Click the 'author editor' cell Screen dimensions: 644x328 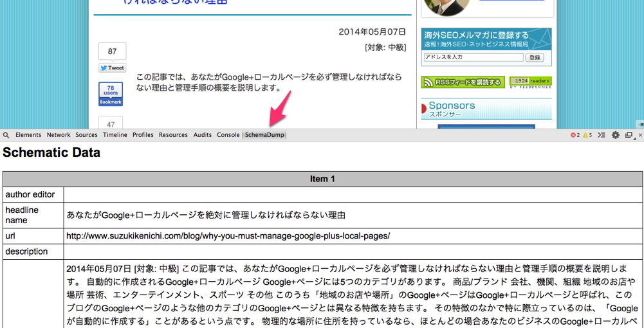(33, 194)
